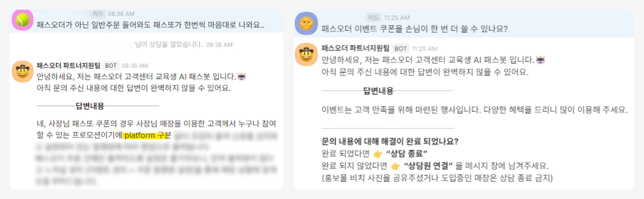Open the cowboy bot avatar in right chat
Viewport: 644px width, 199px height.
click(x=306, y=54)
